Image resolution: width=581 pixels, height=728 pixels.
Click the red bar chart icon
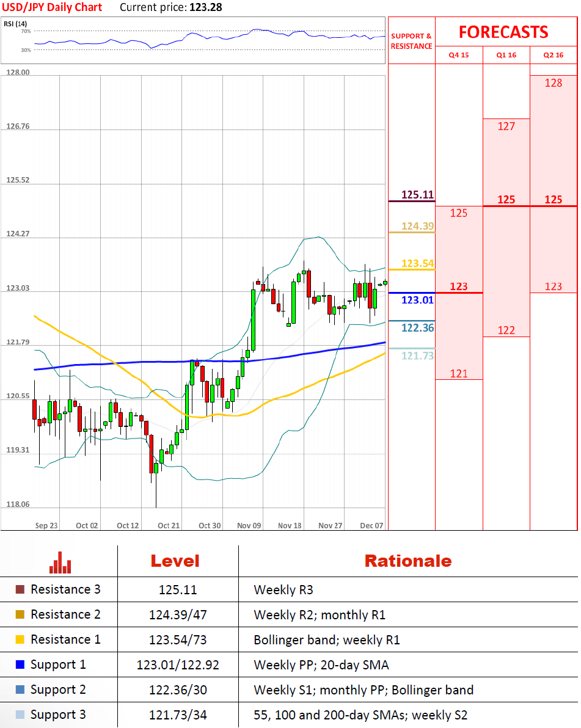pyautogui.click(x=60, y=562)
